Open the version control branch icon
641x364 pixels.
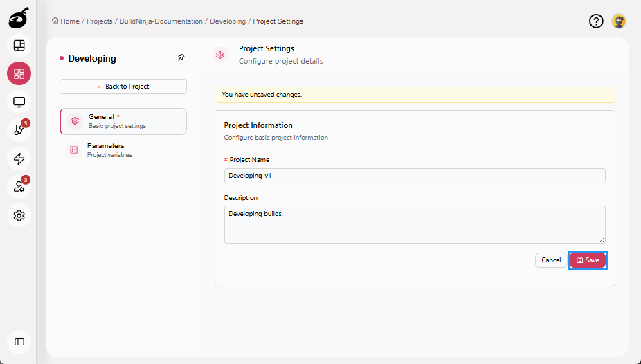(19, 130)
